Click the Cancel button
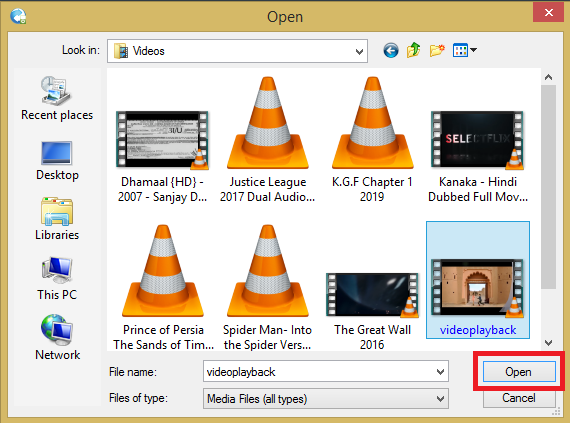The height and width of the screenshot is (423, 570). 519,398
